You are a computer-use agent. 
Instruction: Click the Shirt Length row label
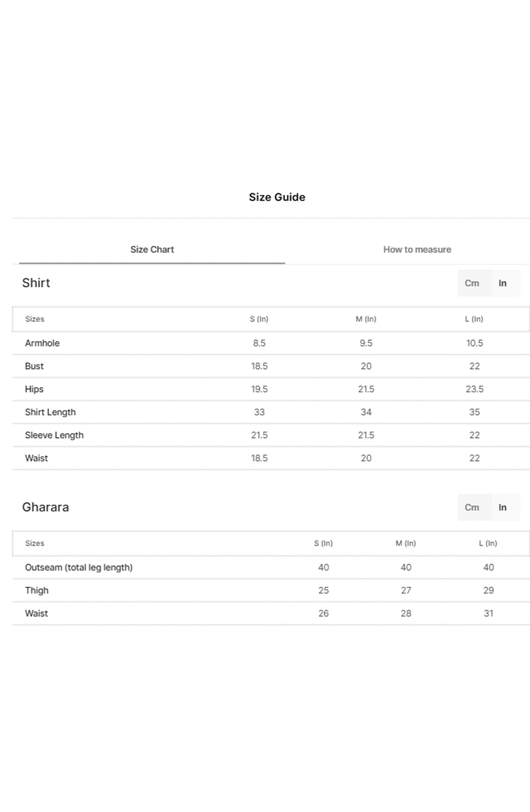(x=50, y=412)
